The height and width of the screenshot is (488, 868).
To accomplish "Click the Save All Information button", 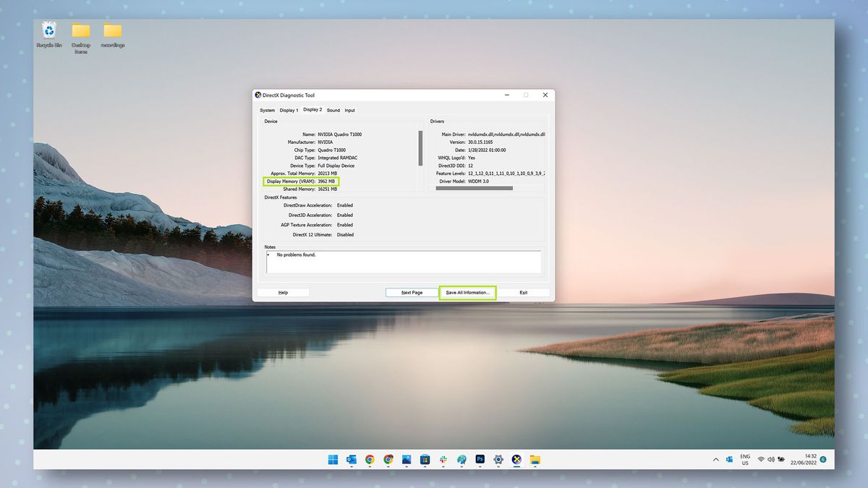I will 467,292.
